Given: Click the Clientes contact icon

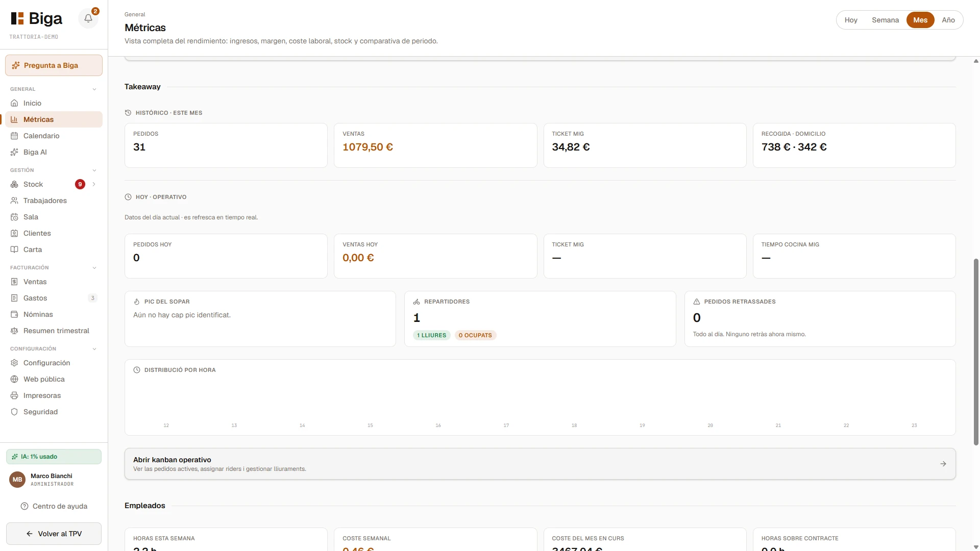Looking at the screenshot, I should [14, 233].
